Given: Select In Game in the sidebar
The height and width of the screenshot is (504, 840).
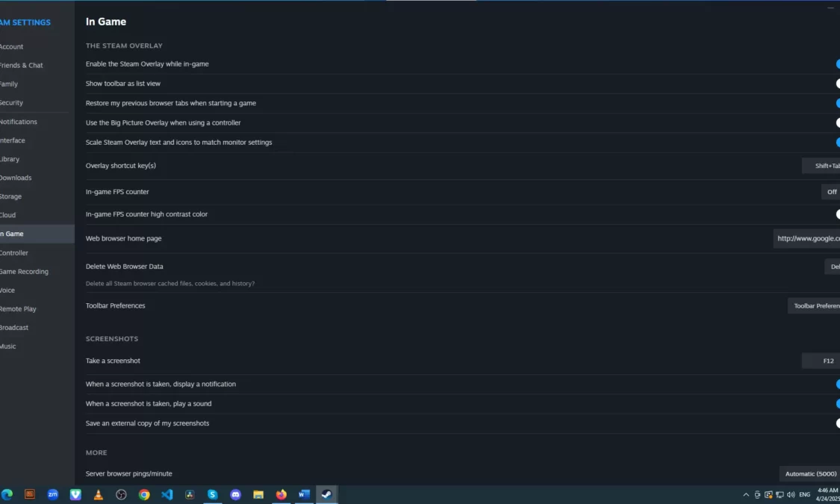Looking at the screenshot, I should pyautogui.click(x=37, y=234).
